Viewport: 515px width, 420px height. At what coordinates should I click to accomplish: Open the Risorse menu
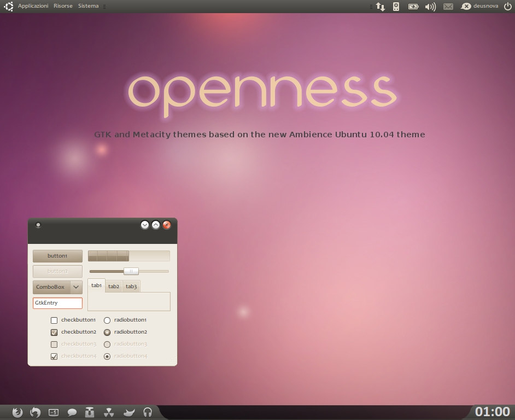click(x=63, y=6)
